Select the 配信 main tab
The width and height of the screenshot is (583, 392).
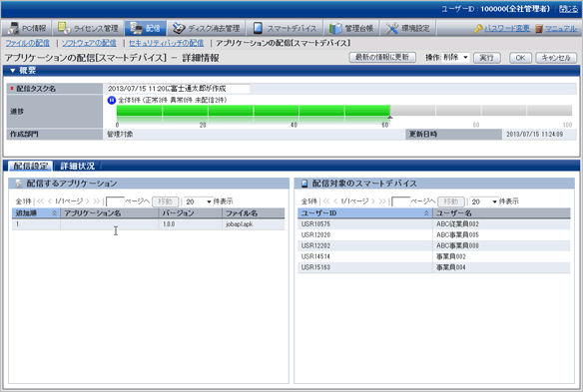[146, 28]
